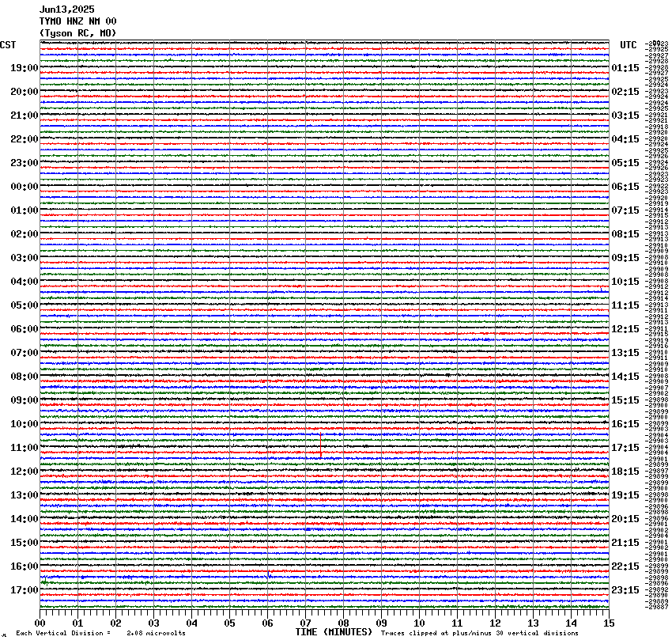Select the 08:00 CST row label
Screen dimensions: 672x644
point(25,377)
